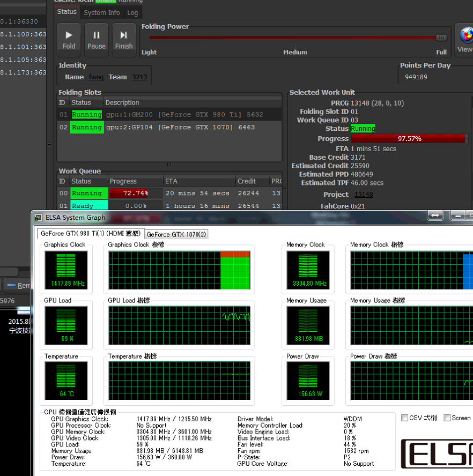
Task: Select work queue row 00 Running
Action: tap(169, 193)
